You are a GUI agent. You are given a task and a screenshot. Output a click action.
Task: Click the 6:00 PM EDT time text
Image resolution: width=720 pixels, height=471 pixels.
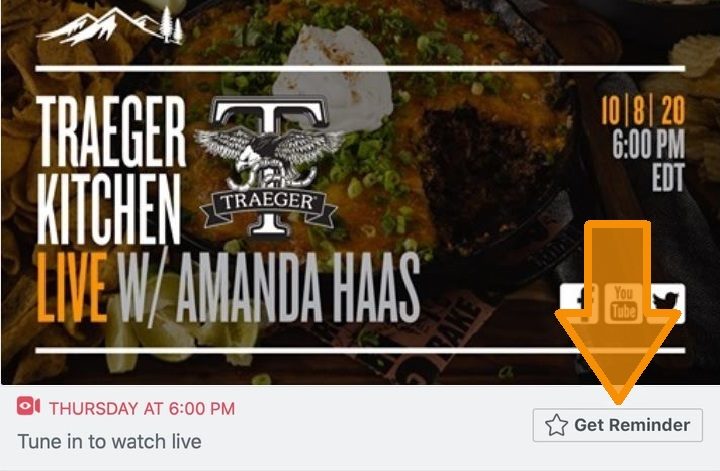(x=648, y=160)
